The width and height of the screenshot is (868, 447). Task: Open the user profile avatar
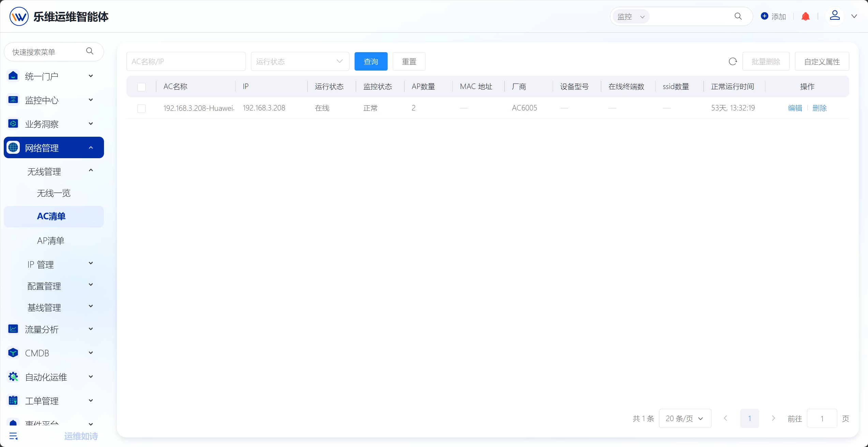[x=835, y=16]
